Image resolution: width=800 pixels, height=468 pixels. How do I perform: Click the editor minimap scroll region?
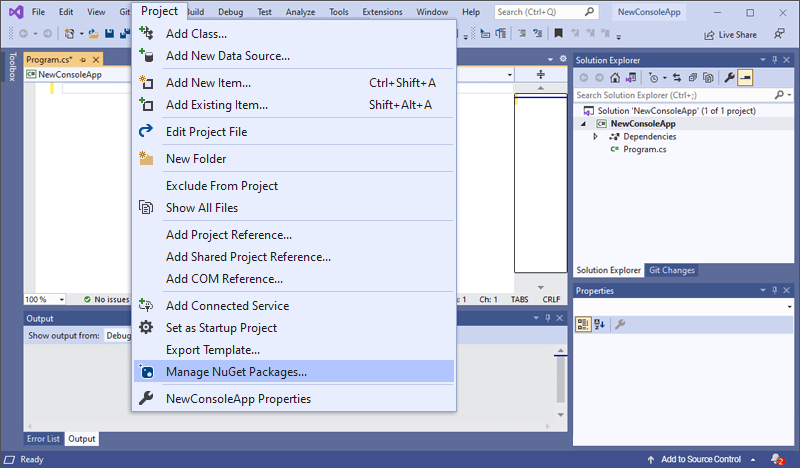coord(540,183)
